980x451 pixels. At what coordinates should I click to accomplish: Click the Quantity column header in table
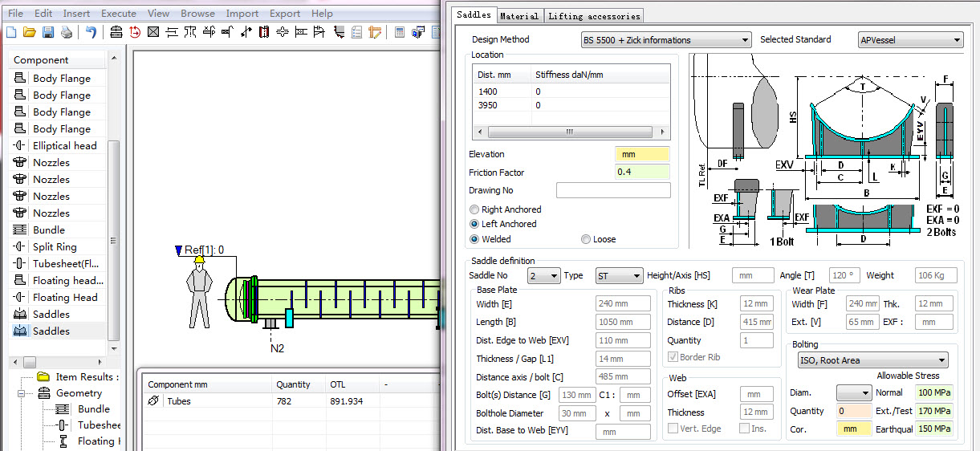(x=299, y=384)
